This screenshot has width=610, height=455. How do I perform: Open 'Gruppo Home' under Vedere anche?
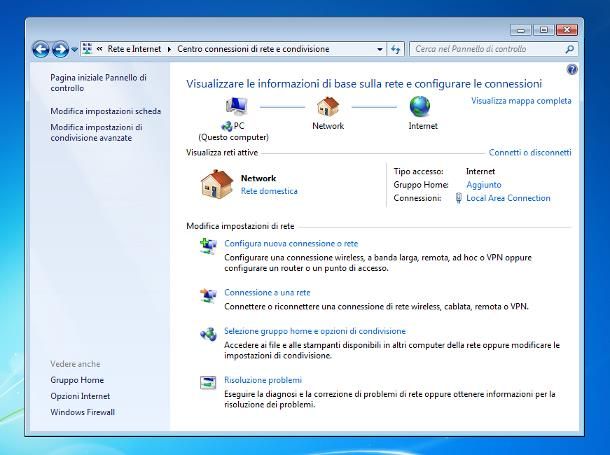tap(77, 380)
